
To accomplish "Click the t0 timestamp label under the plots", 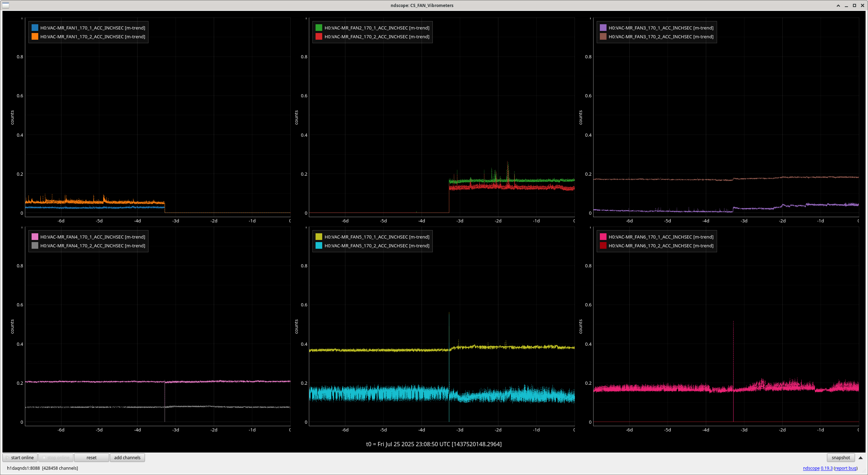I will pos(434,444).
